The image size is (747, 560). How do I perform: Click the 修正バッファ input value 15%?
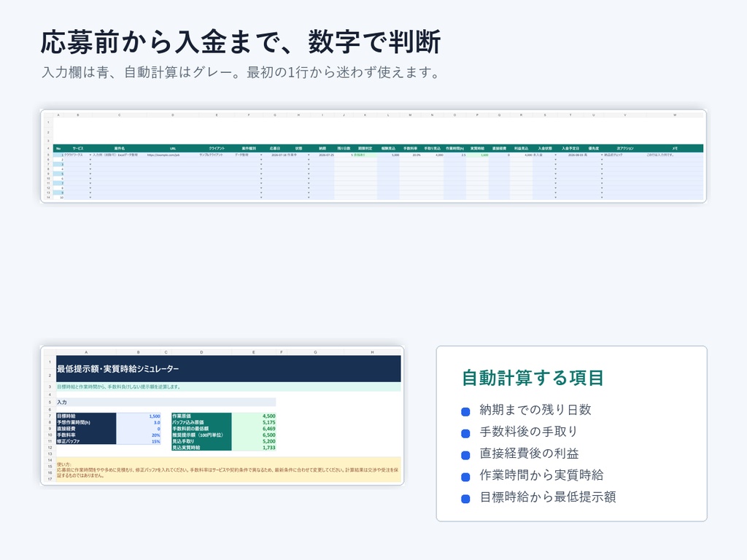[138, 441]
